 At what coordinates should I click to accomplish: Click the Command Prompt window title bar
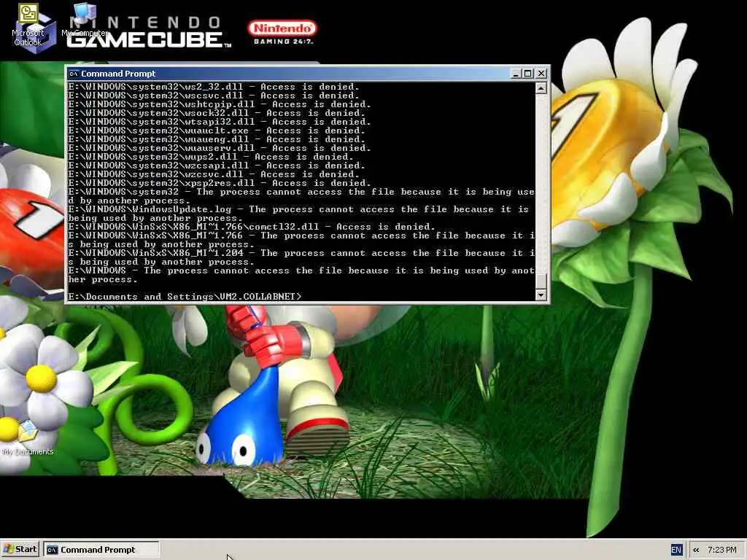pos(307,74)
